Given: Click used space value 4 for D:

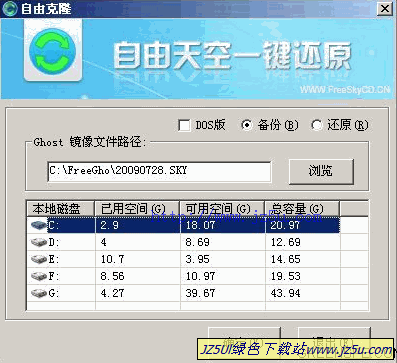Looking at the screenshot, I should click(104, 242).
